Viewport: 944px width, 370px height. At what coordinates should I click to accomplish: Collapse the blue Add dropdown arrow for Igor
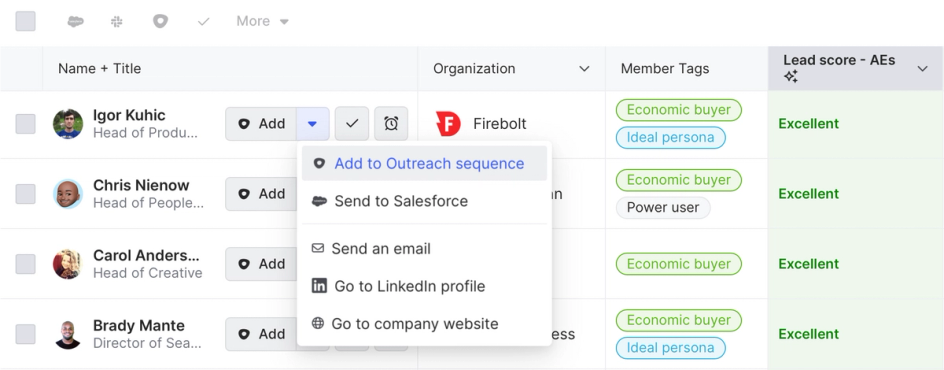[x=312, y=123]
